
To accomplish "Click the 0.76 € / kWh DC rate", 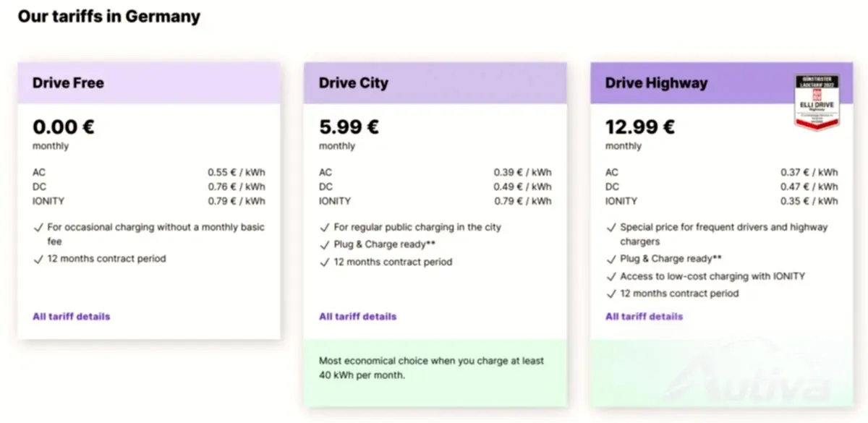I will click(236, 187).
